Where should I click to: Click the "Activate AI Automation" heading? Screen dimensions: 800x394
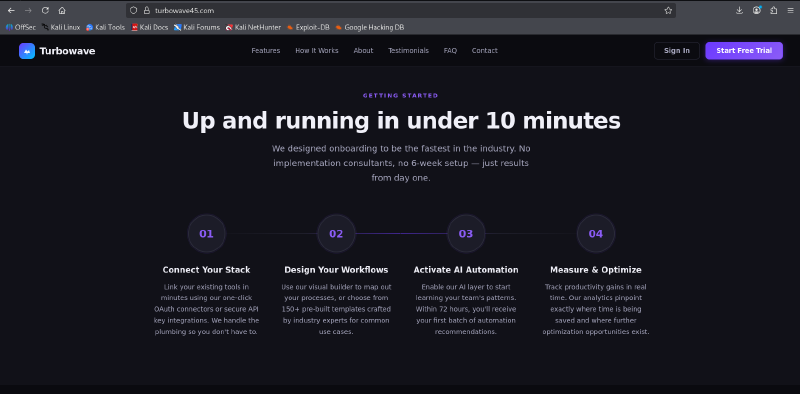coord(466,269)
